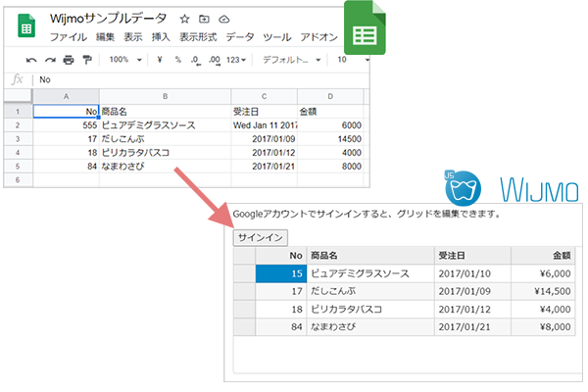Click ¥14,500 cell in Wijmo grid
588x392 pixels.
[x=543, y=291]
